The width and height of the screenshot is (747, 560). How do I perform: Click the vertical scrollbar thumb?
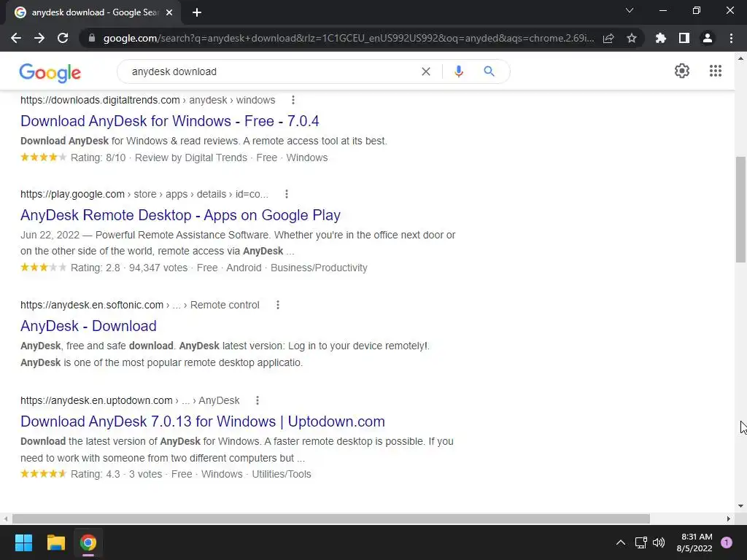click(740, 209)
